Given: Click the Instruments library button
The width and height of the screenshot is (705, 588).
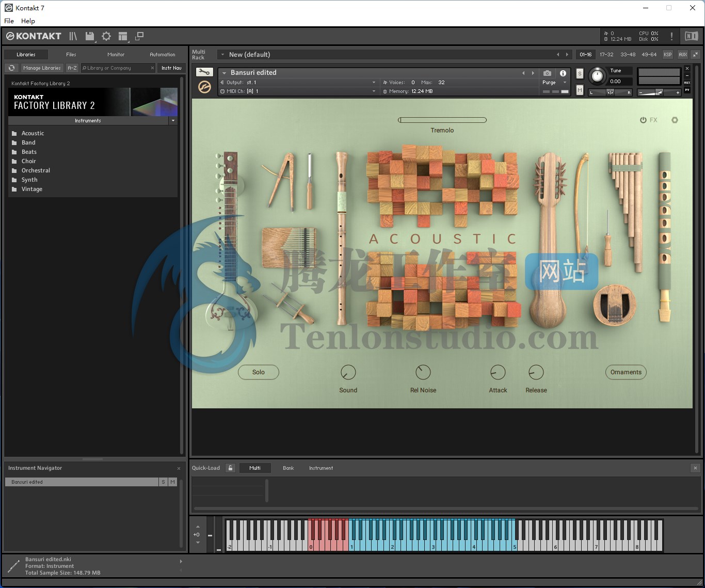Looking at the screenshot, I should click(88, 120).
